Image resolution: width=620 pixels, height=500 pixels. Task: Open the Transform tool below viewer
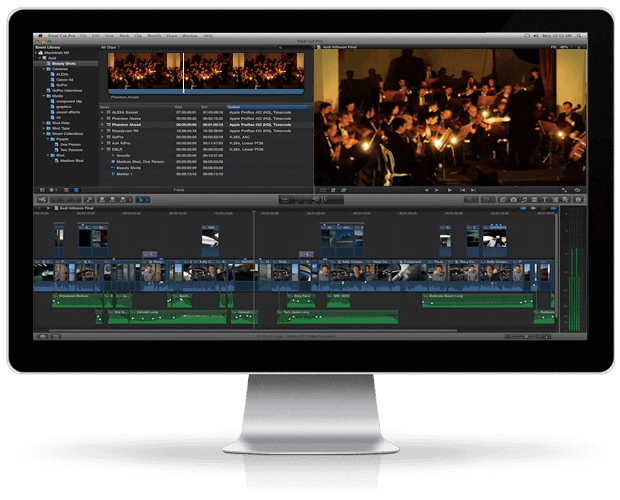coord(323,190)
